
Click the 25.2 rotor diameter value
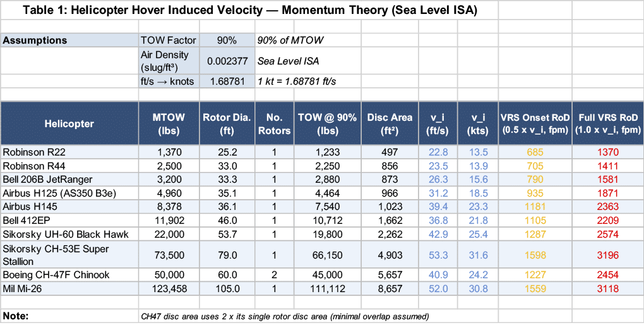click(x=227, y=152)
